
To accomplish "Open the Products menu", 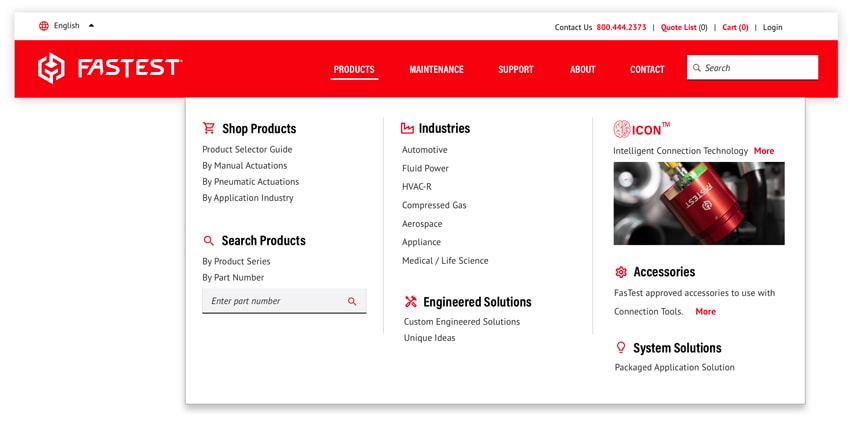I will [354, 69].
